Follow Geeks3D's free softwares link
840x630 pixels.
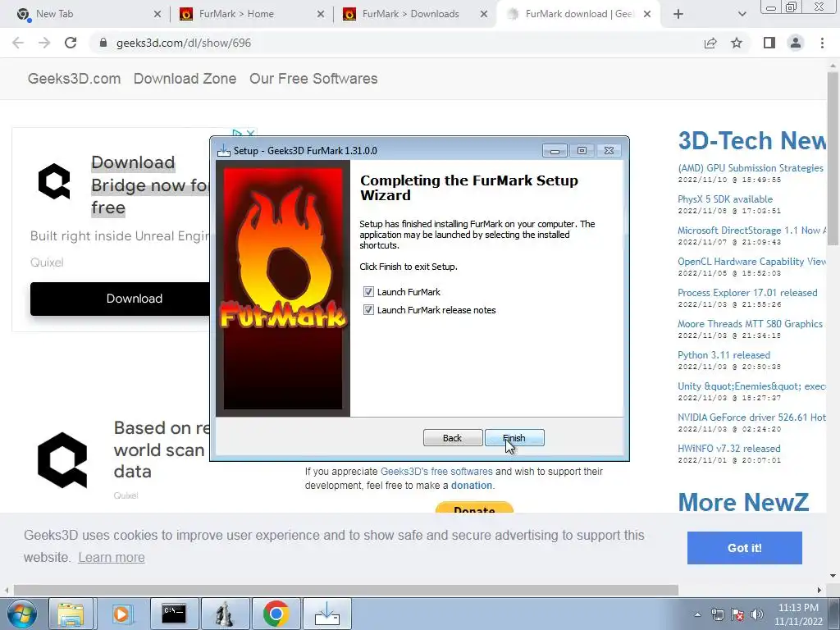coord(436,472)
